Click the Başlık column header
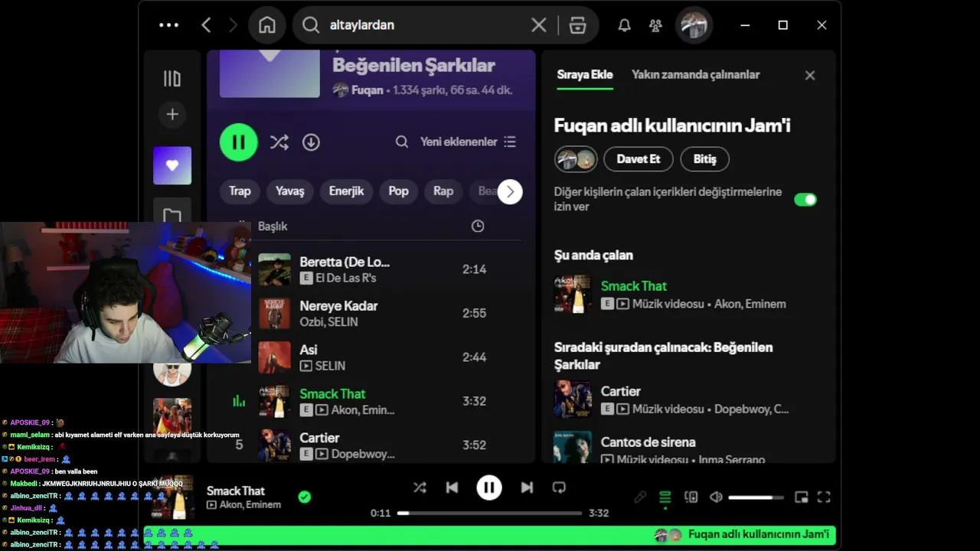The width and height of the screenshot is (980, 551). [273, 226]
